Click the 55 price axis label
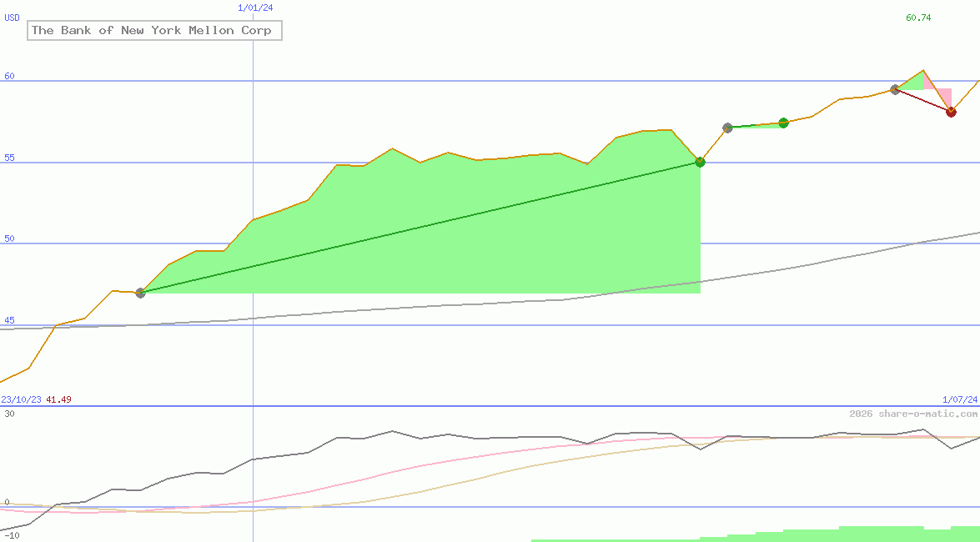This screenshot has height=542, width=980. click(x=9, y=158)
